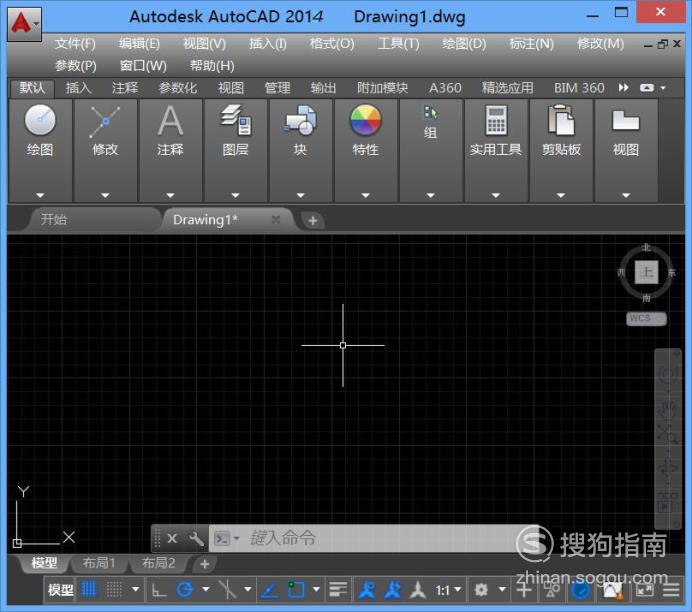
Task: Click the hardware acceleration circle icon
Action: pos(581,590)
